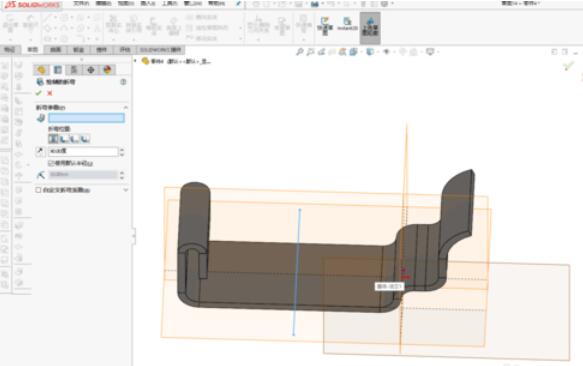This screenshot has height=366, width=583.
Task: Open the View Settings dropdown arrow
Action: (437, 52)
